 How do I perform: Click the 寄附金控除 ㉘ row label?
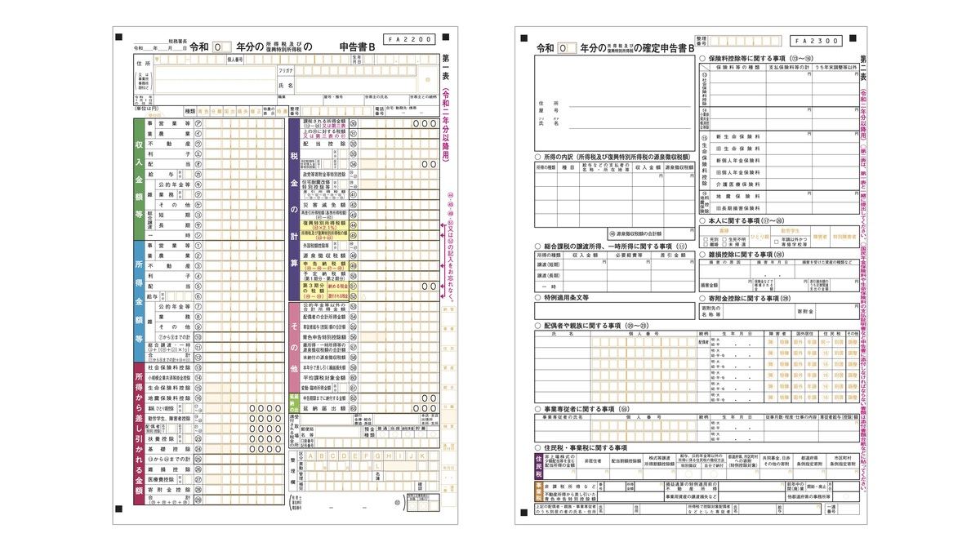tap(168, 490)
